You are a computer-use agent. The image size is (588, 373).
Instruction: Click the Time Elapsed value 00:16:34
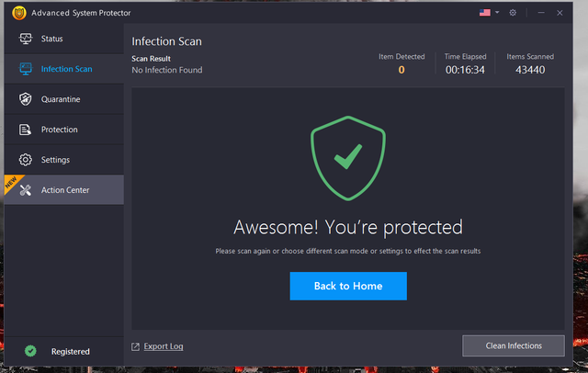[465, 70]
